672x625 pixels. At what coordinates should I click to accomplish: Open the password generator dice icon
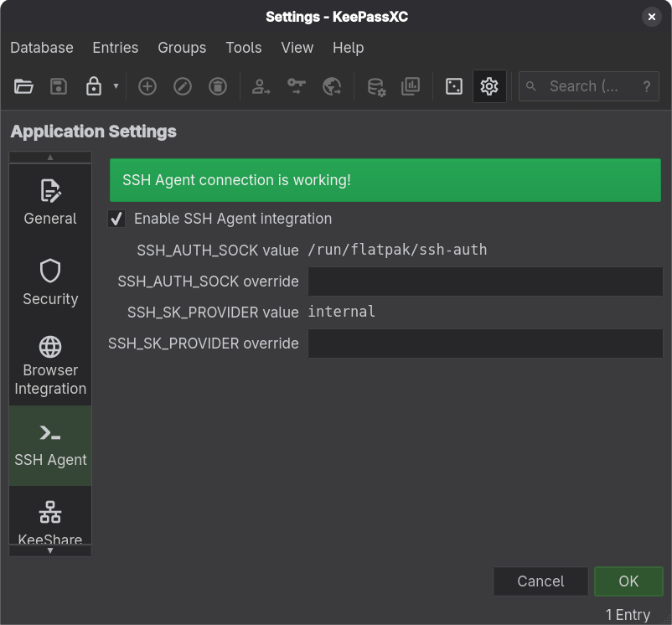pyautogui.click(x=454, y=86)
